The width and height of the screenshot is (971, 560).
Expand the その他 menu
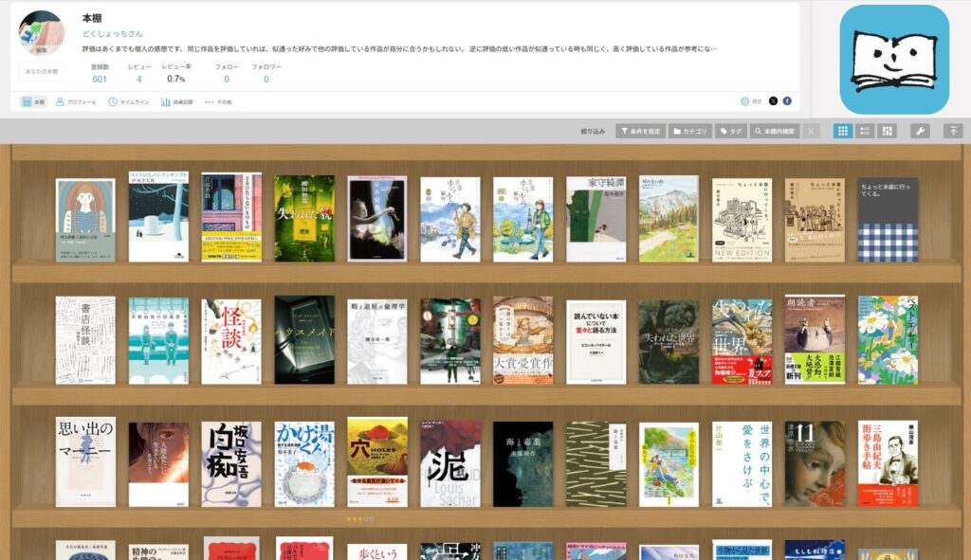point(218,102)
